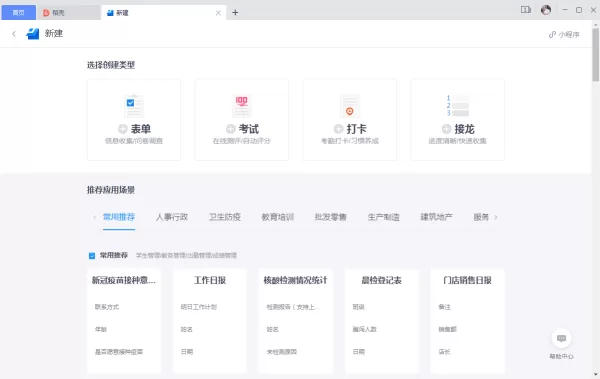
Task: Select the 建筑地产 category tab
Action: [436, 217]
